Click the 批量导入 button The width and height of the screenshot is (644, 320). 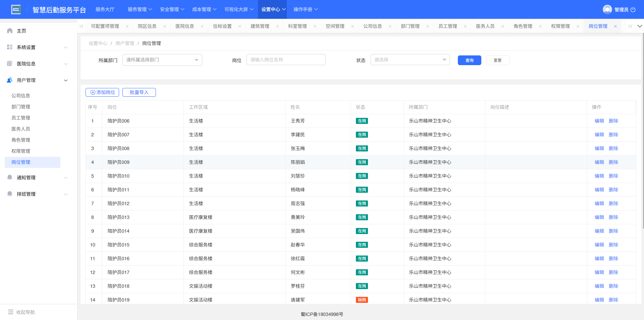pos(139,92)
